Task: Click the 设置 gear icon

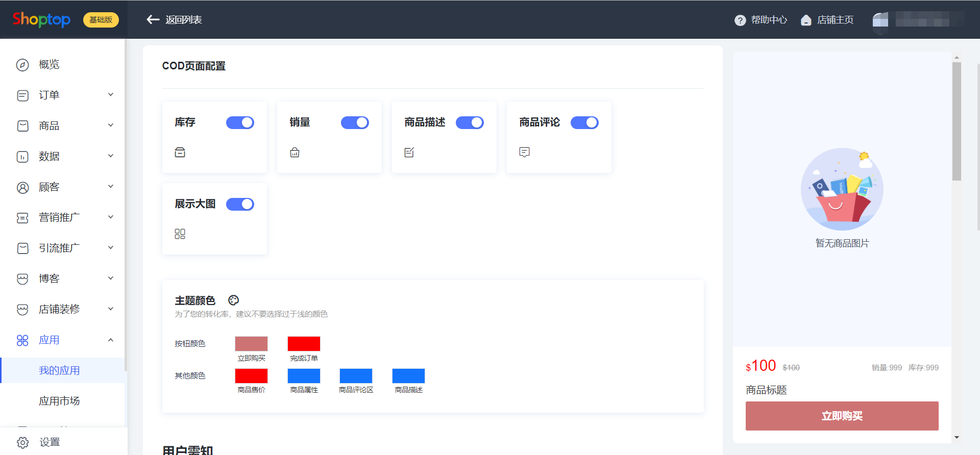Action: pos(22,442)
